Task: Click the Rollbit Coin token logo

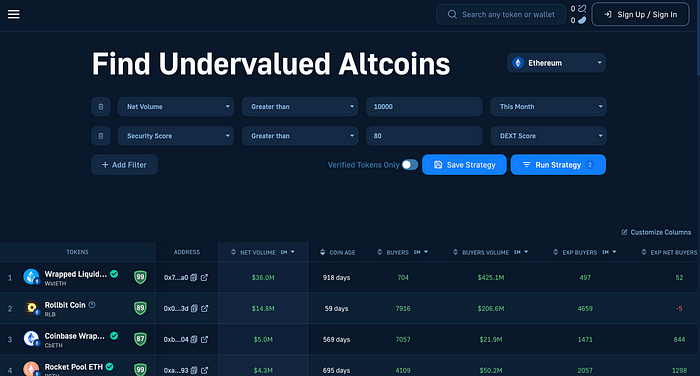Action: tap(31, 308)
